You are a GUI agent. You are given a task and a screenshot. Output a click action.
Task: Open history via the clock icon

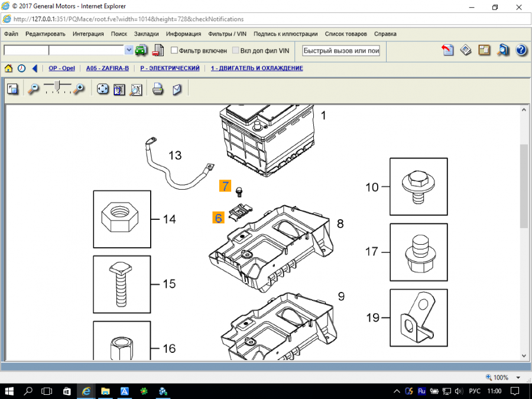click(21, 69)
